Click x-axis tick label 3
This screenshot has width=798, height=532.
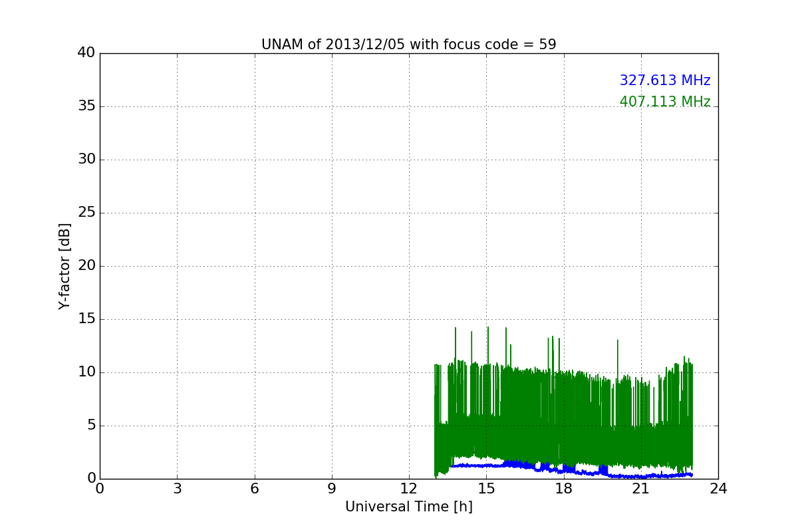click(177, 489)
